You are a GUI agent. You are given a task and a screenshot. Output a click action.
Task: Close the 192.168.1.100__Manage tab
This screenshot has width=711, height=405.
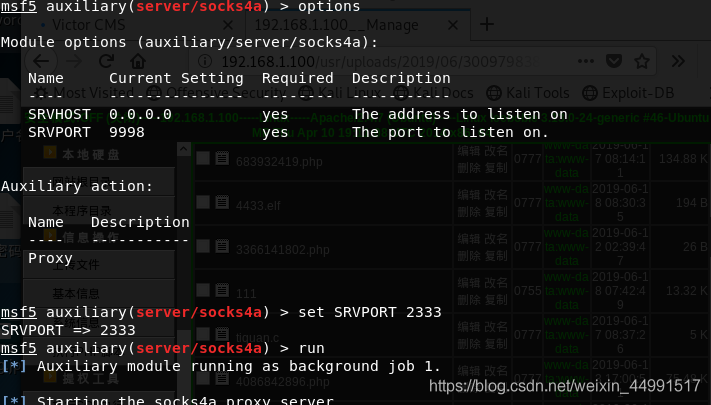(x=453, y=25)
